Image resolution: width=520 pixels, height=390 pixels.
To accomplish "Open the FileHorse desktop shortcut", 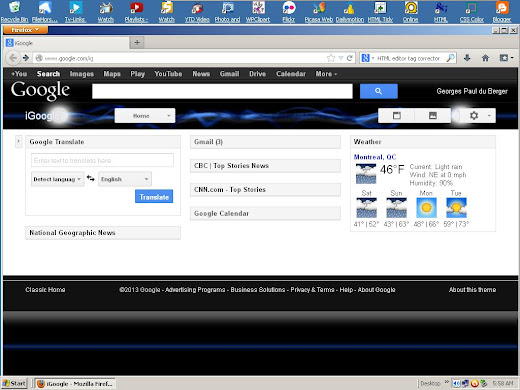I will click(45, 11).
